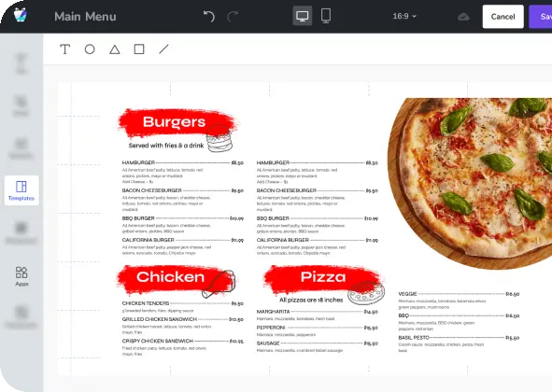Select the Triangle shape tool
Viewport: 552px width, 392px height.
[x=114, y=49]
